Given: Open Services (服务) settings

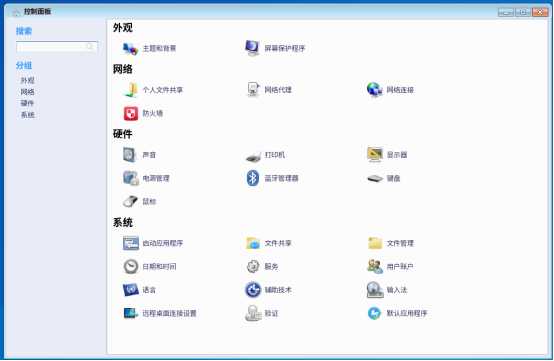Looking at the screenshot, I should point(262,266).
